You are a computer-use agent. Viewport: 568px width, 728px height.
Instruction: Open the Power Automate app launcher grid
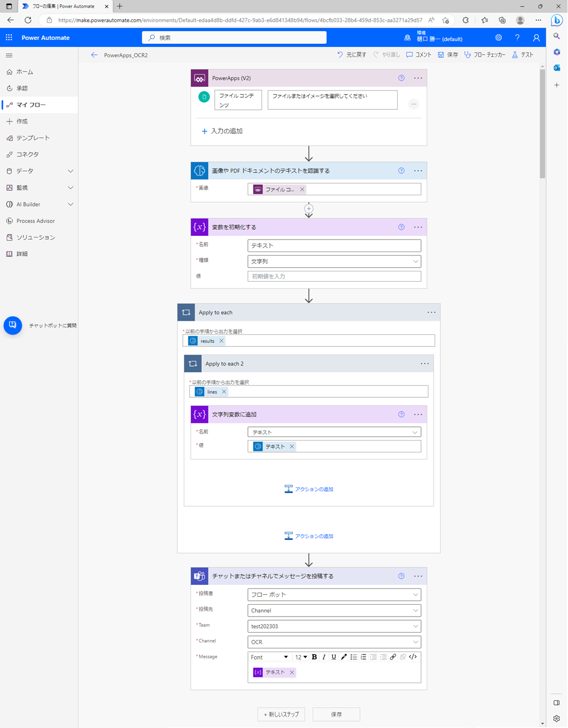9,37
